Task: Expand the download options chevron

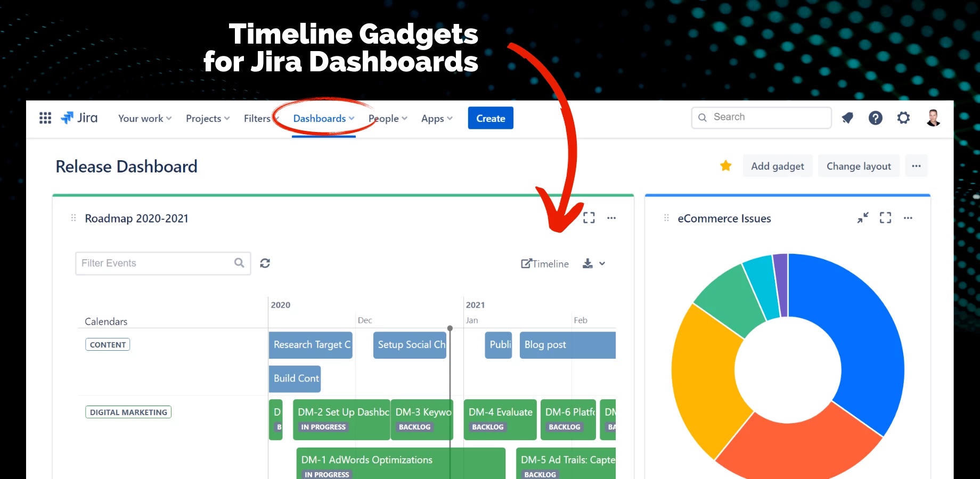Action: pyautogui.click(x=602, y=263)
